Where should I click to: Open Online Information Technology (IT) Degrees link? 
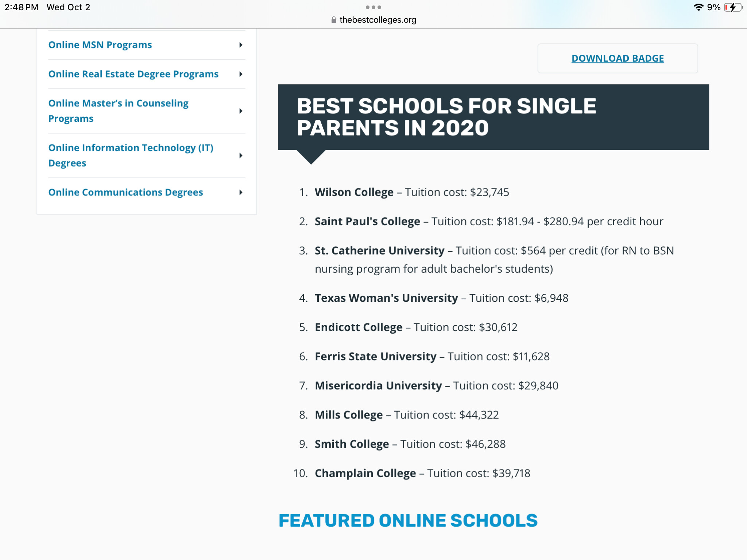(131, 155)
